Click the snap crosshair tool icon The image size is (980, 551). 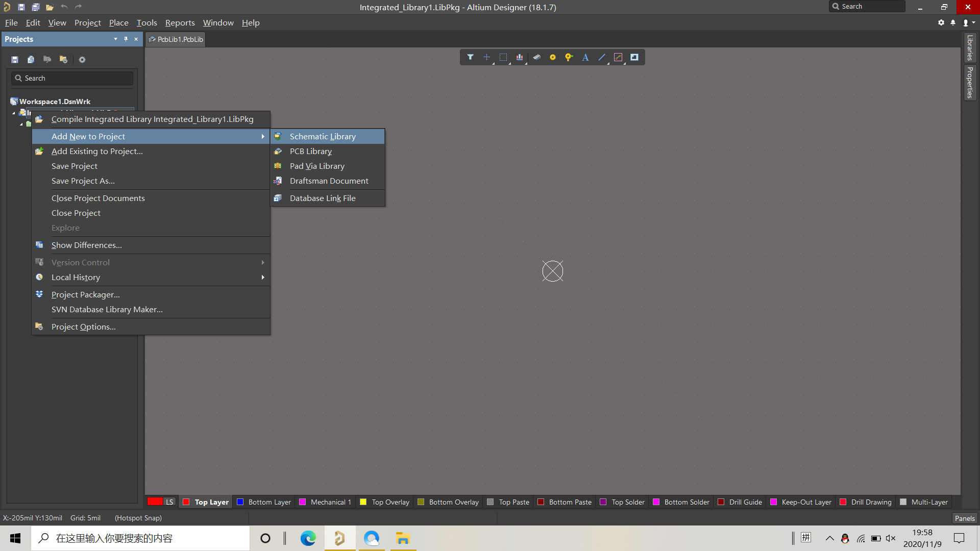[486, 57]
